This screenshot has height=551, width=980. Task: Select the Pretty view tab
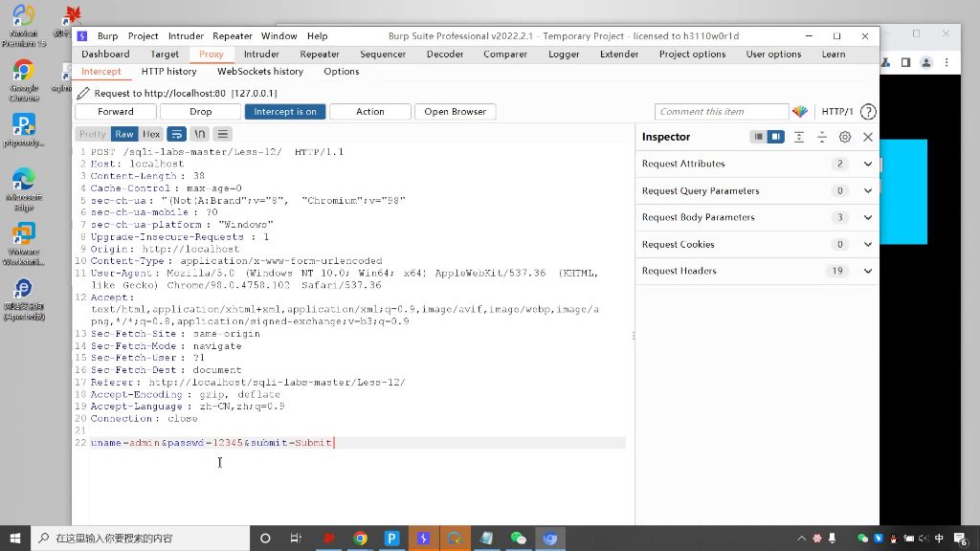point(93,134)
